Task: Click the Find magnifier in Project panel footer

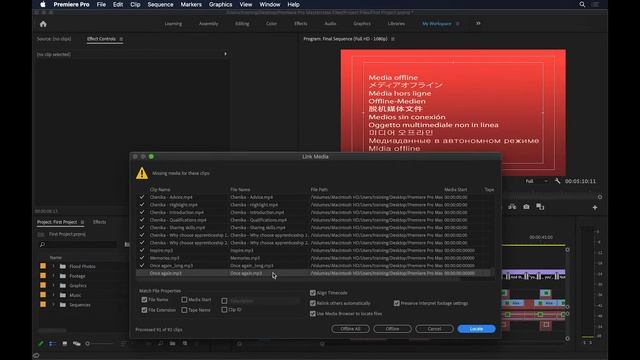Action: tap(160, 344)
